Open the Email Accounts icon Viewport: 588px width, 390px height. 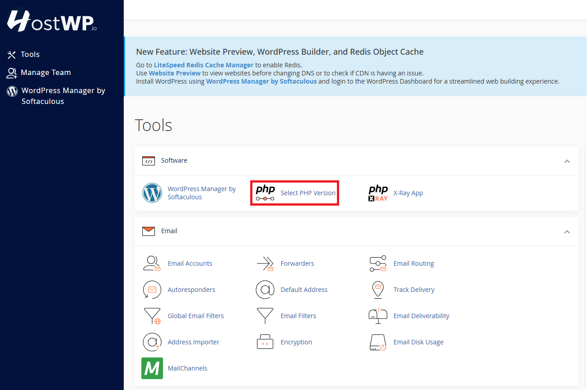pos(152,263)
